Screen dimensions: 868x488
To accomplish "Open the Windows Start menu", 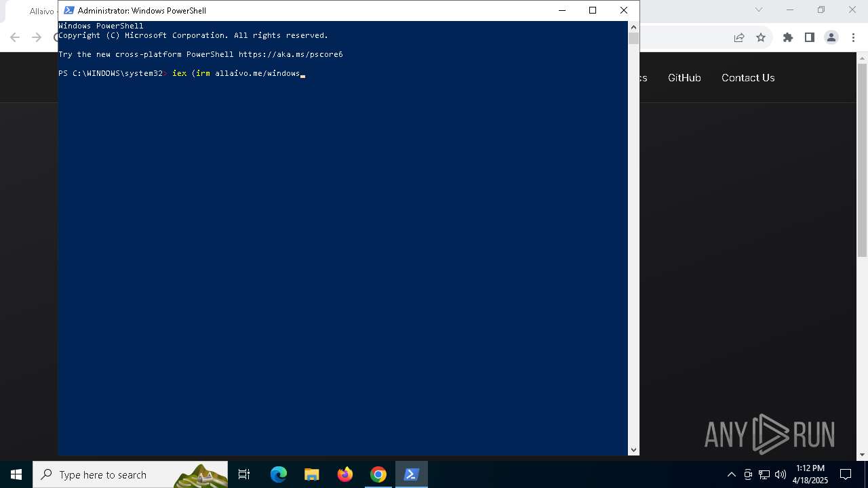I will [16, 474].
